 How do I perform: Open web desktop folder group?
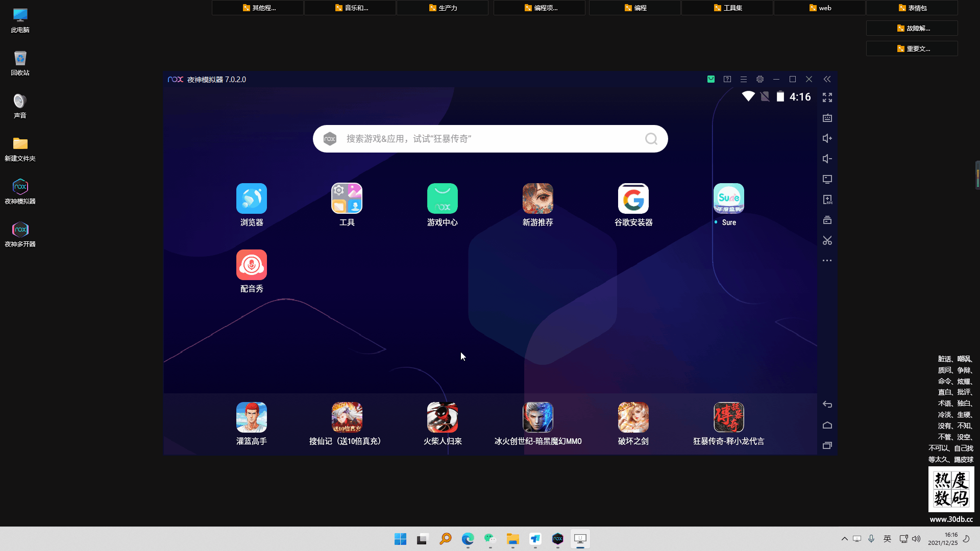coord(820,8)
